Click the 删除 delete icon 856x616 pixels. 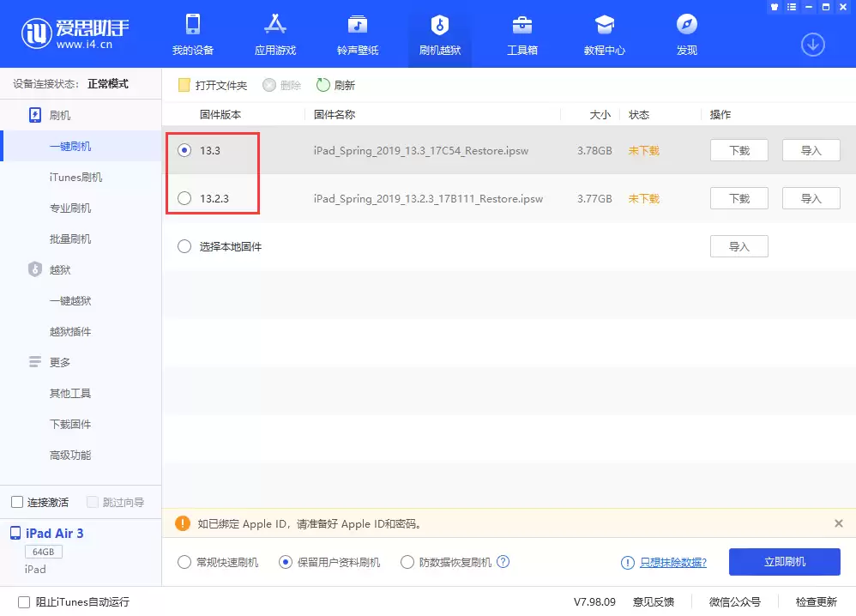(x=269, y=85)
